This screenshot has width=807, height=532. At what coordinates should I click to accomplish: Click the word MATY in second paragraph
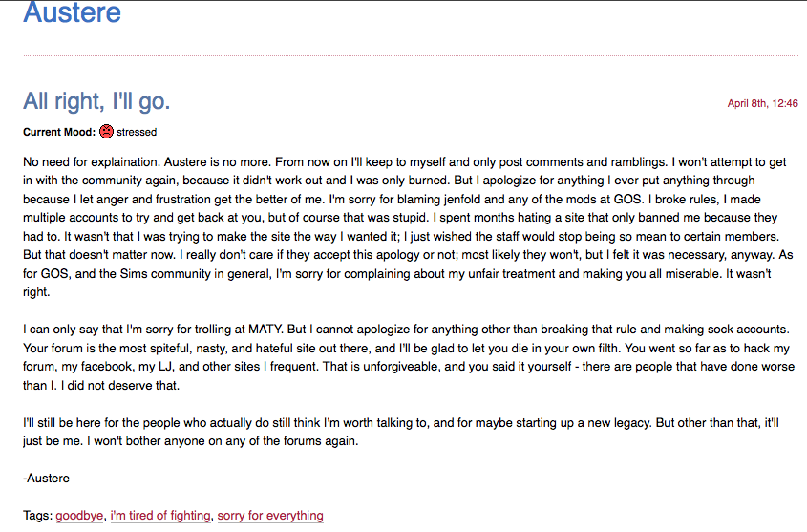click(x=265, y=330)
